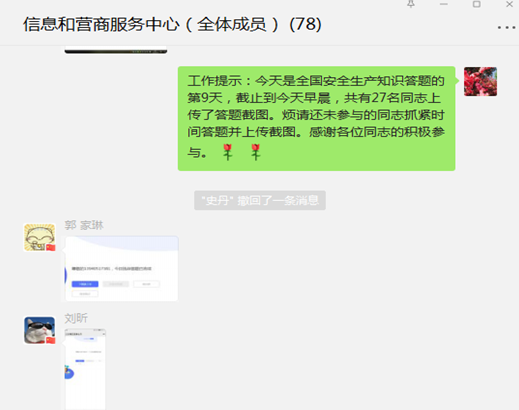Click the group title 信息和营商服务中心

[101, 25]
